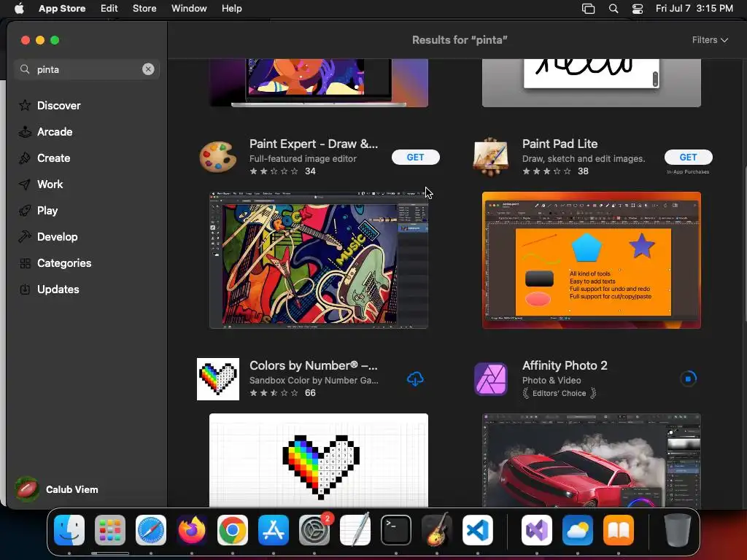This screenshot has height=560, width=747.
Task: Click the results vertical scrollbar
Action: click(x=744, y=244)
